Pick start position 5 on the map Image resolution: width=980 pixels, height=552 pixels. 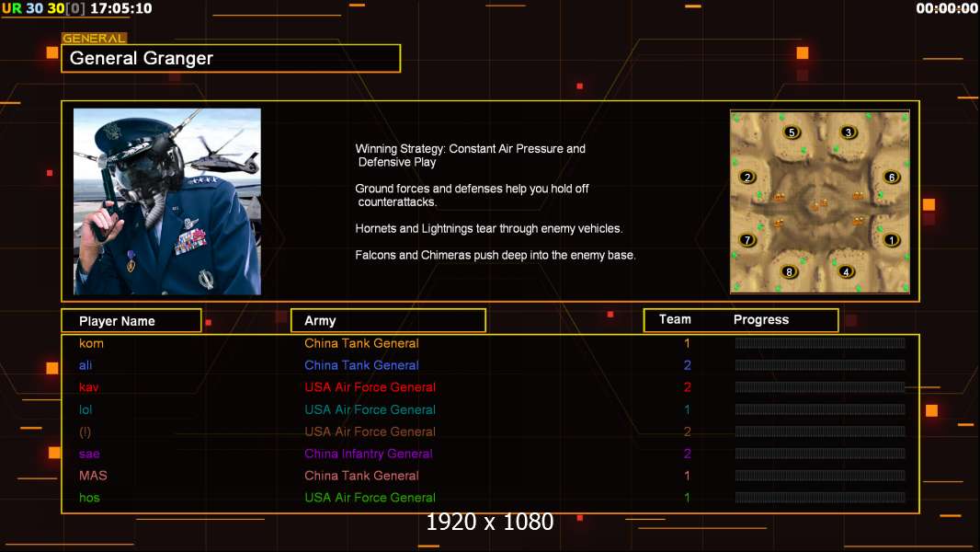click(792, 132)
